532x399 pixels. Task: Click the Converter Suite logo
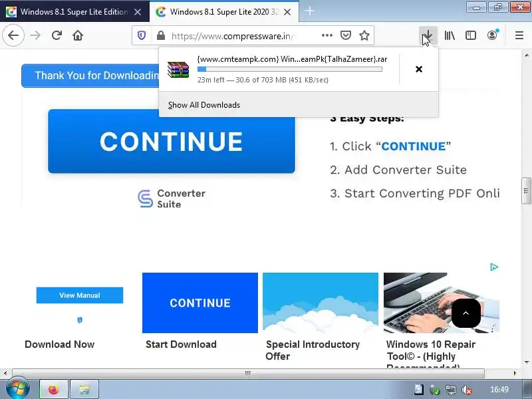coord(172,198)
